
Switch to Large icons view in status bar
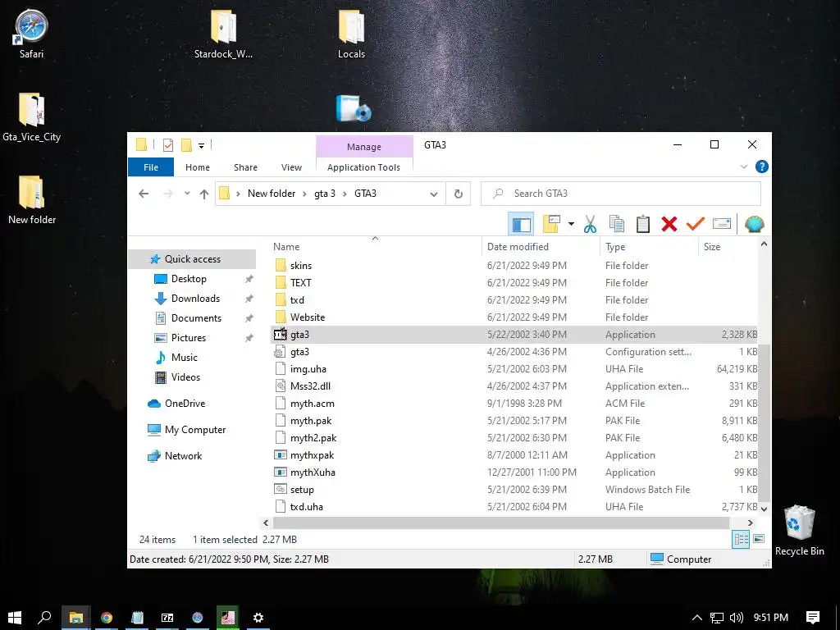tap(759, 539)
